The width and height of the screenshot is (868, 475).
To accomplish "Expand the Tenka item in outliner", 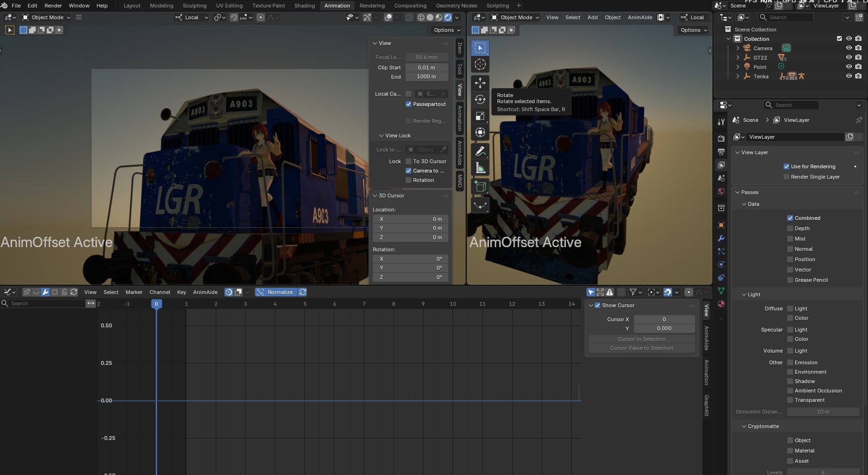I will (x=738, y=76).
